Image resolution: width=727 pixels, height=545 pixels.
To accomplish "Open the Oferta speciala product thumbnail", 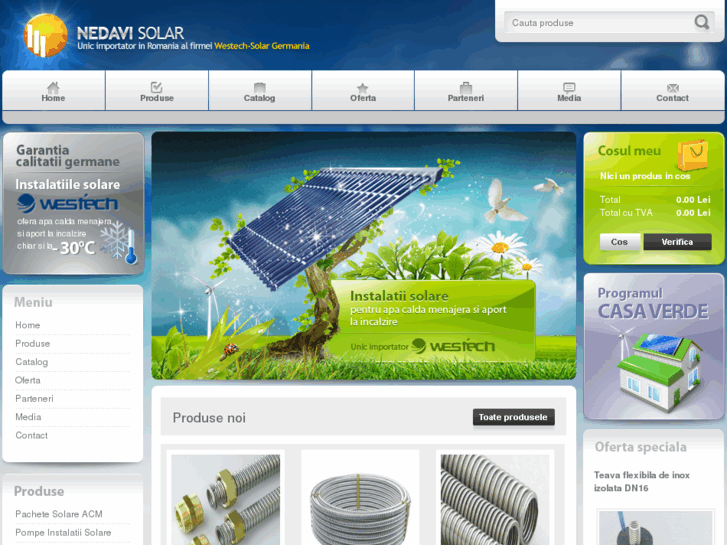I will [655, 527].
